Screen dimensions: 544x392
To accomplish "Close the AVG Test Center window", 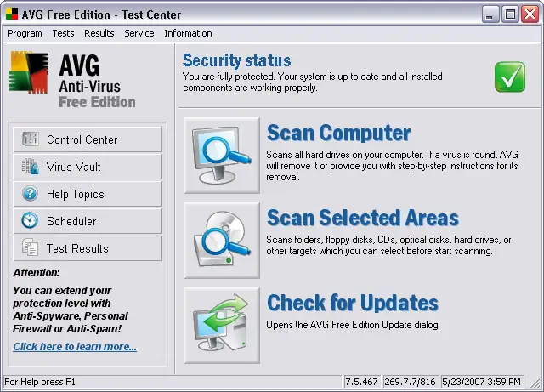I will point(530,14).
